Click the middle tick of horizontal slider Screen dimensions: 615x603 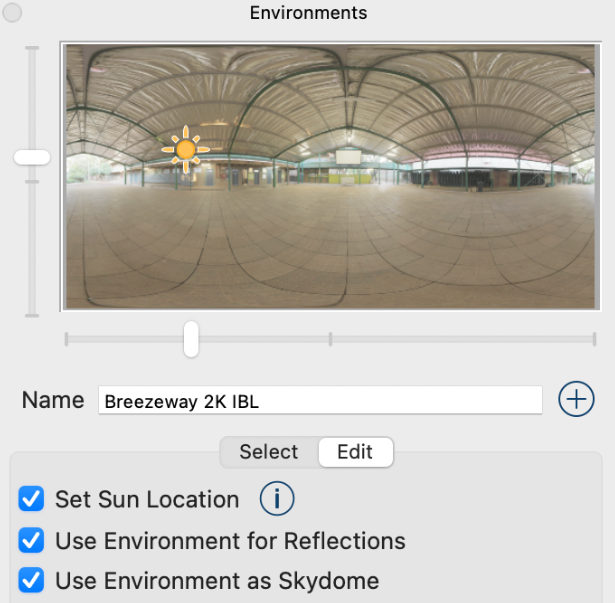coord(330,339)
